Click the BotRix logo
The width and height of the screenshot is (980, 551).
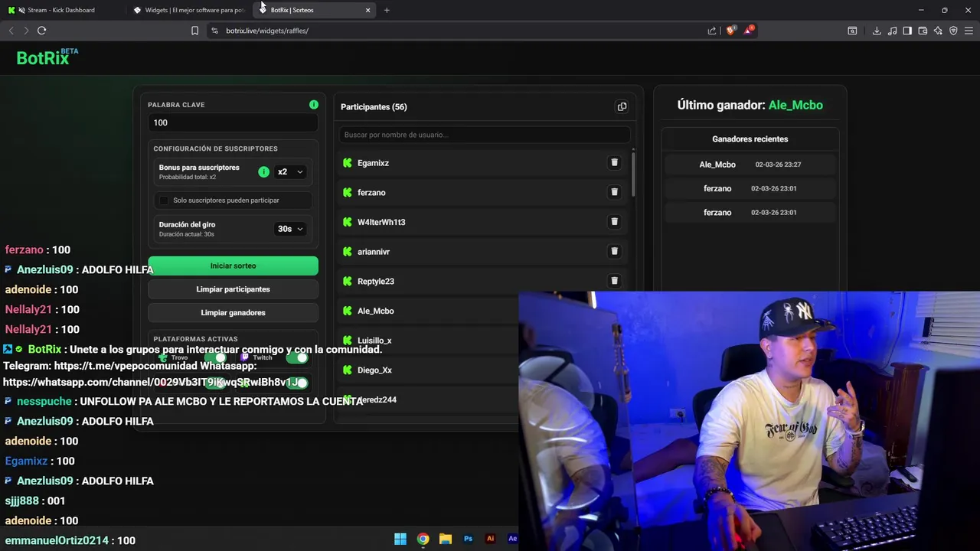47,57
